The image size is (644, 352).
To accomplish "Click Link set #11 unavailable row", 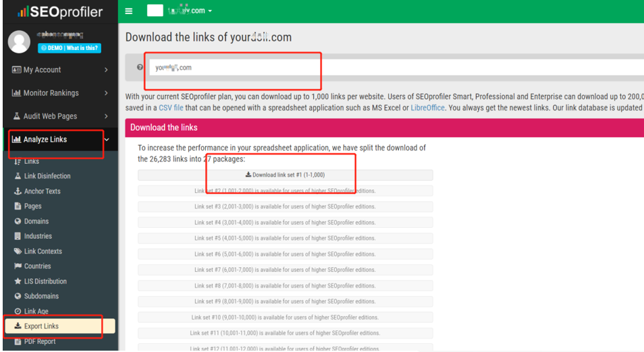I will 286,333.
